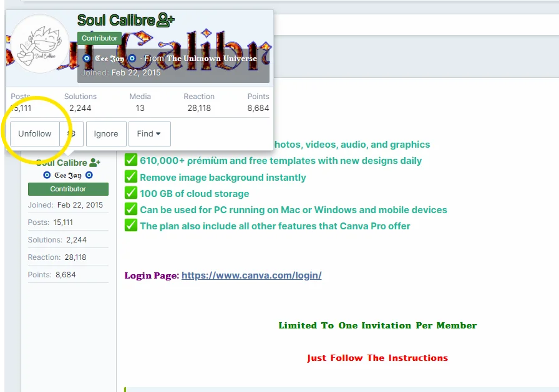This screenshot has width=559, height=392.
Task: Click Remove image background instantly line
Action: point(223,178)
